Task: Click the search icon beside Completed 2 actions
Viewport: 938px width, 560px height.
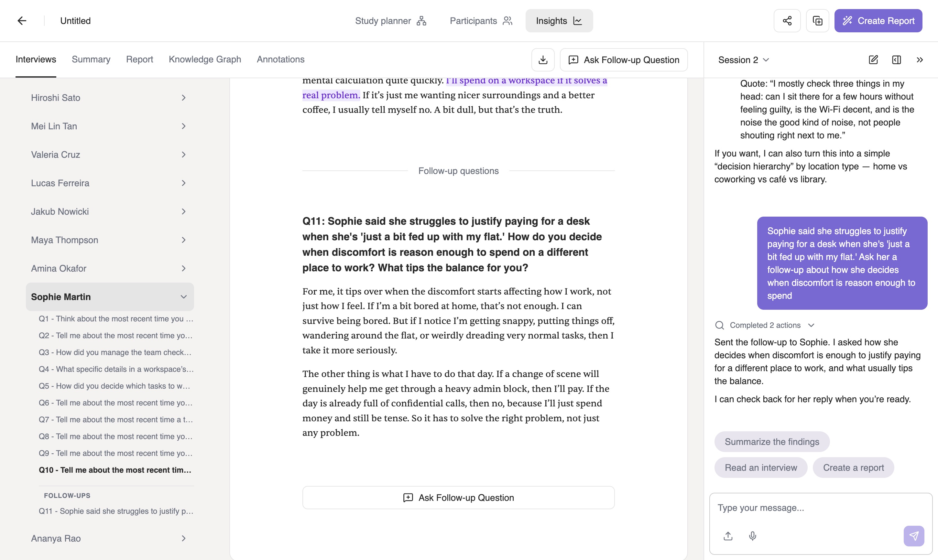Action: point(719,325)
